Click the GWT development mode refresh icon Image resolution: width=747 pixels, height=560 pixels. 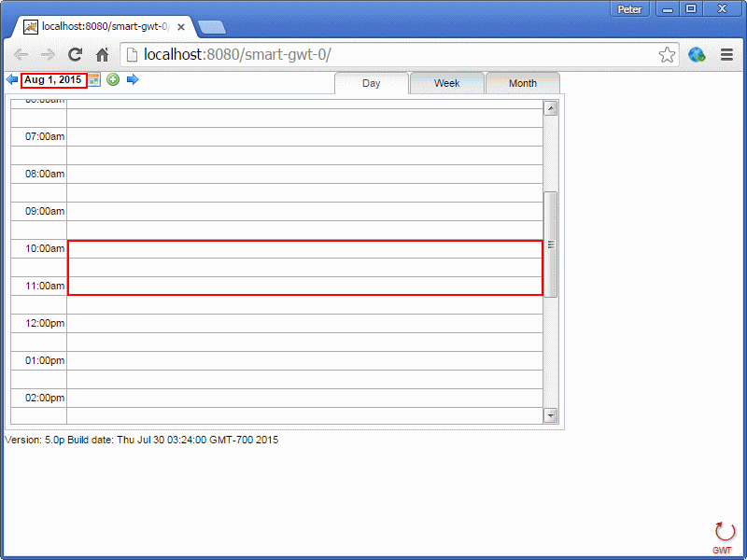724,533
